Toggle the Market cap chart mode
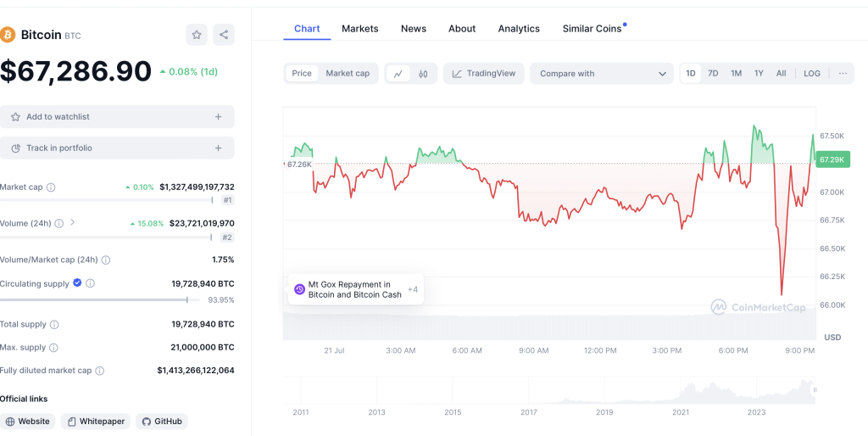868x436 pixels. click(x=348, y=74)
